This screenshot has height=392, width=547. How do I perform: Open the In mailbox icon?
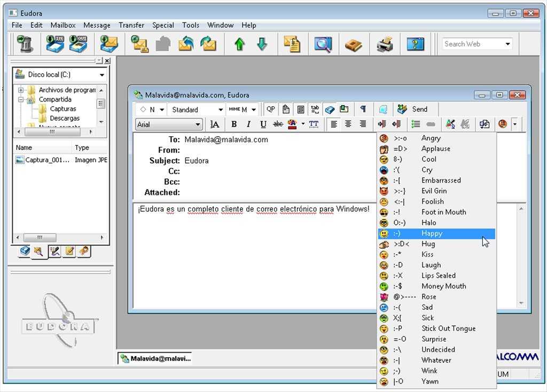54,44
